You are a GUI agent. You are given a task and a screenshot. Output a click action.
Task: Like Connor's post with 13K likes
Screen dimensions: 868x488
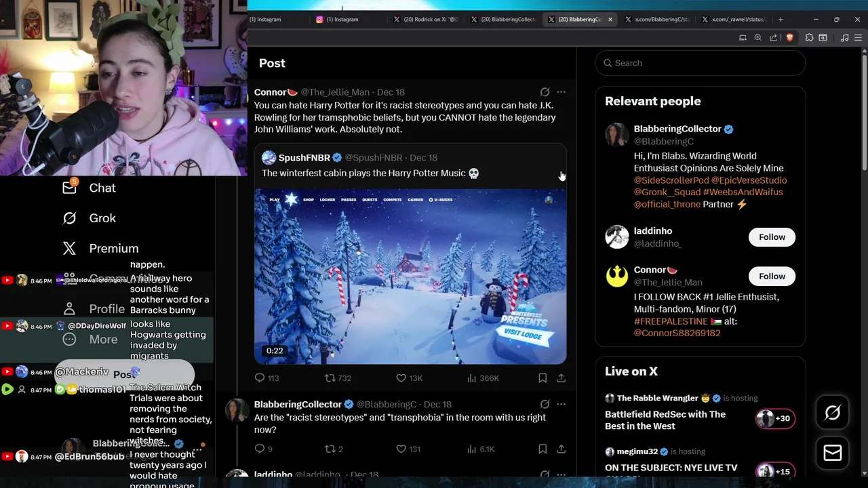(410, 378)
